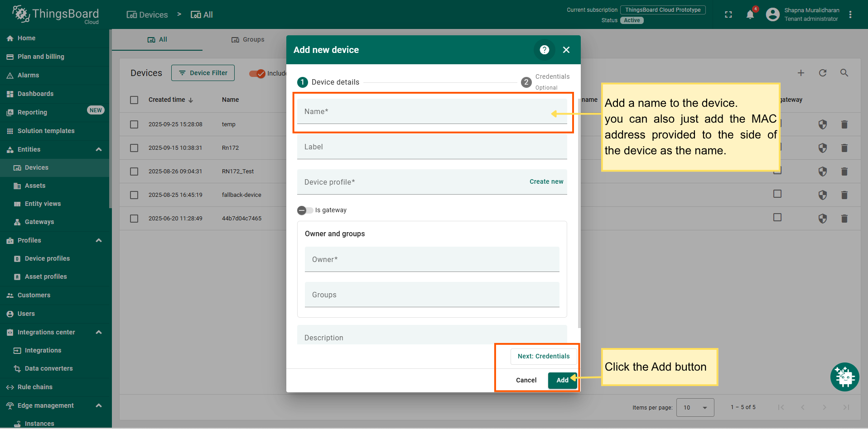868x429 pixels.
Task: Click the notifications bell icon
Action: (750, 15)
